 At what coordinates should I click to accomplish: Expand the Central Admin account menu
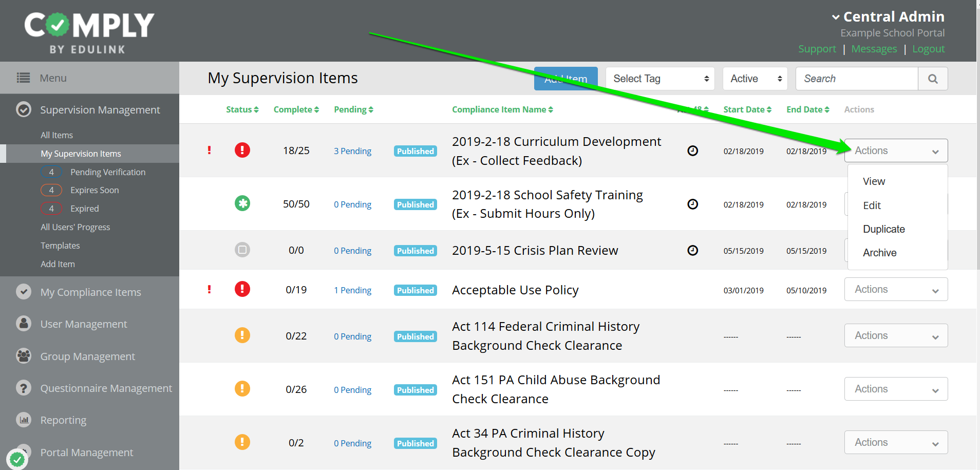(x=888, y=16)
